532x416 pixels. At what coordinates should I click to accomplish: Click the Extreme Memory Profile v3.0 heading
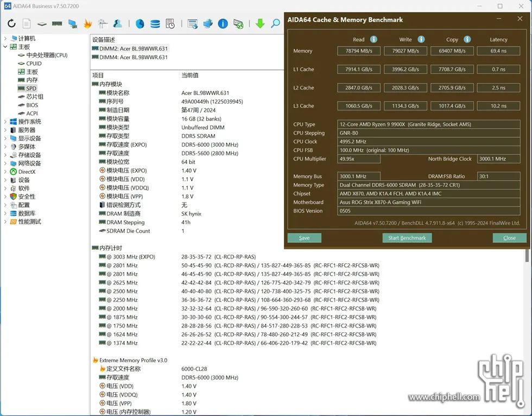133,361
